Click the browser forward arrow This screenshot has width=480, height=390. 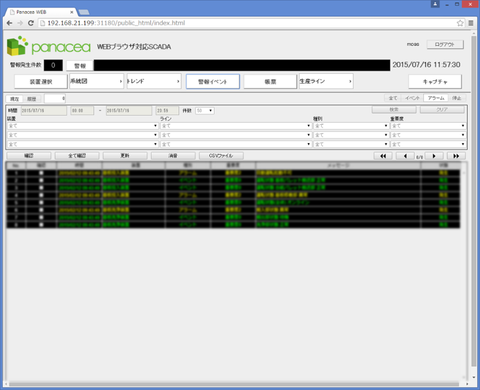click(20, 23)
